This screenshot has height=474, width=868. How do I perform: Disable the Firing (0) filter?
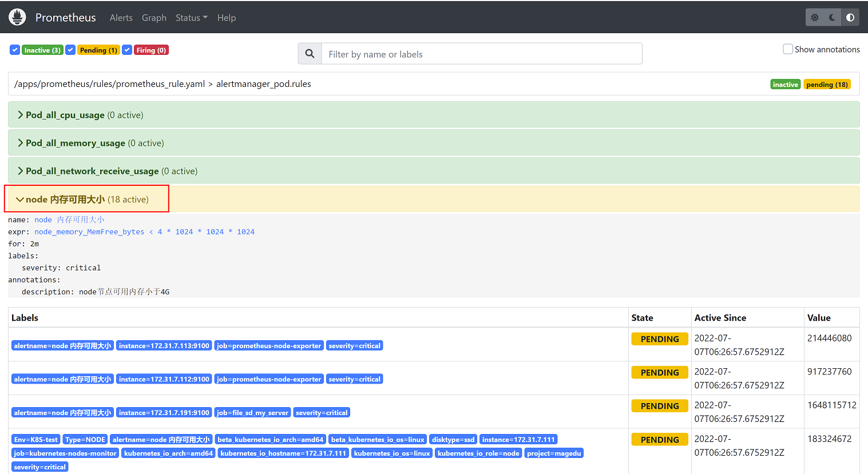click(x=127, y=50)
